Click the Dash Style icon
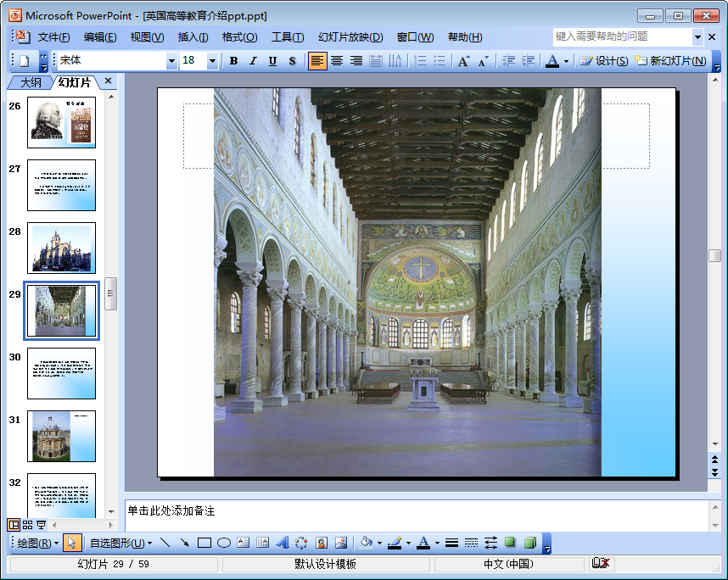The image size is (728, 580). [471, 543]
